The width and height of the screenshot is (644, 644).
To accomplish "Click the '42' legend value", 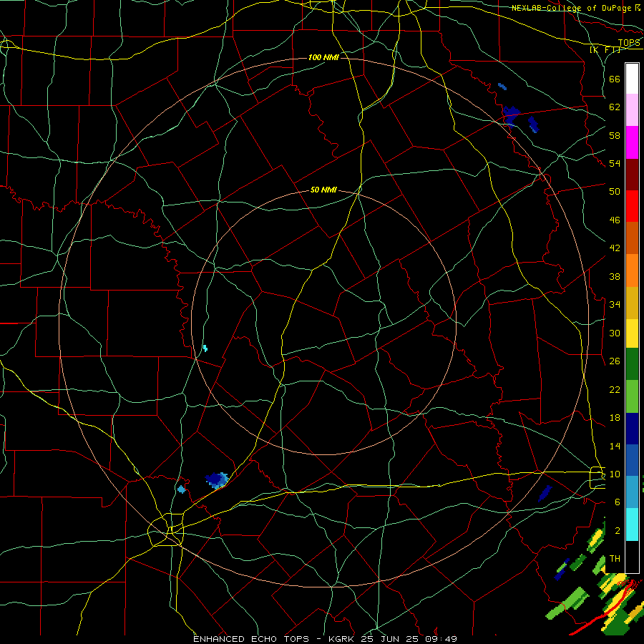I will [x=615, y=248].
